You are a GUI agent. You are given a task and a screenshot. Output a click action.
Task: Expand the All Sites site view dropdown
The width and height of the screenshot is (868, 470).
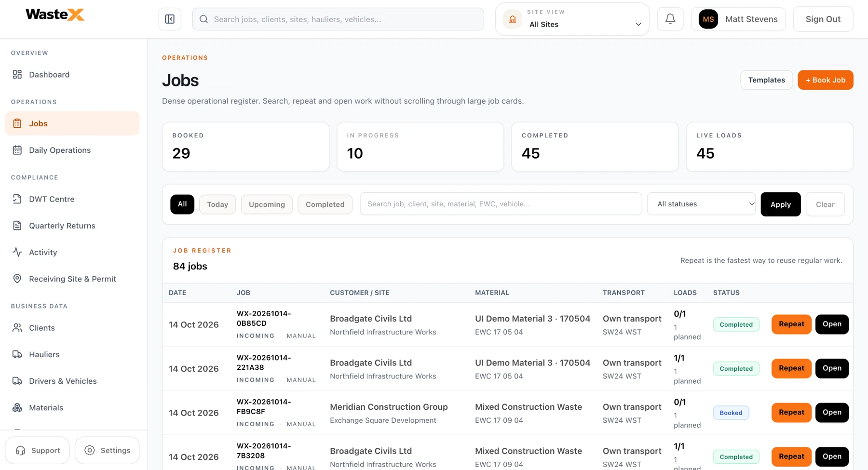(x=572, y=19)
